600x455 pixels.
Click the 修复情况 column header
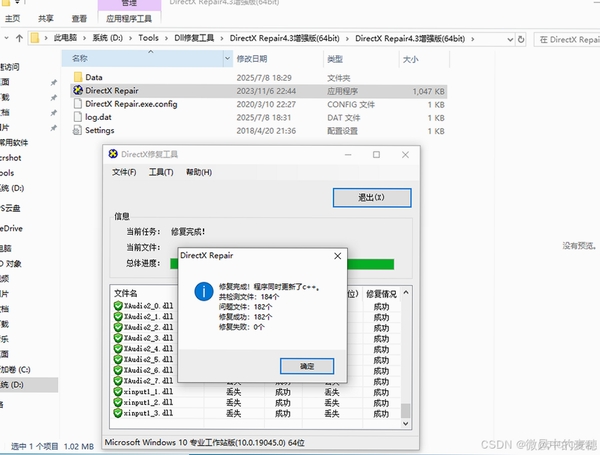click(381, 294)
